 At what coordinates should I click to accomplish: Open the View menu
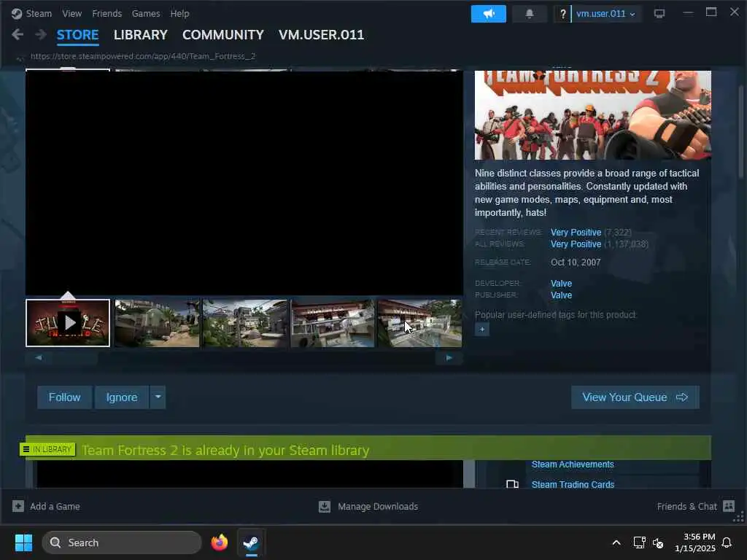pos(71,13)
